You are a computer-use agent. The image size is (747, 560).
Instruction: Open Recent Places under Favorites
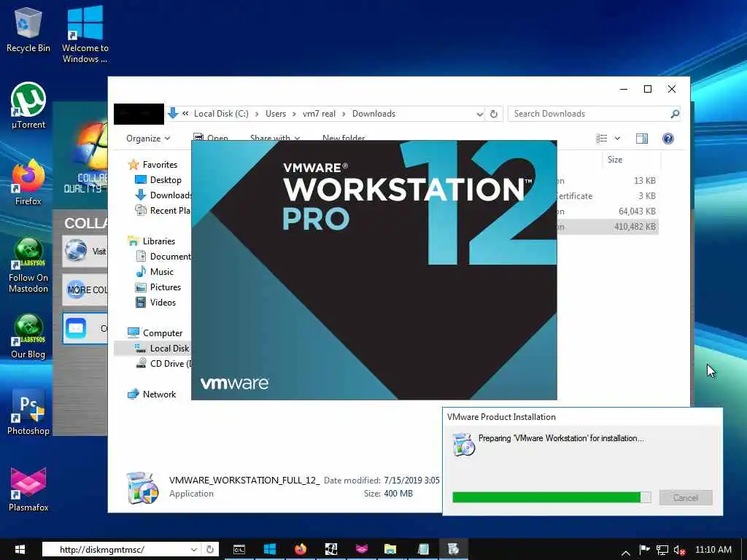(x=163, y=211)
